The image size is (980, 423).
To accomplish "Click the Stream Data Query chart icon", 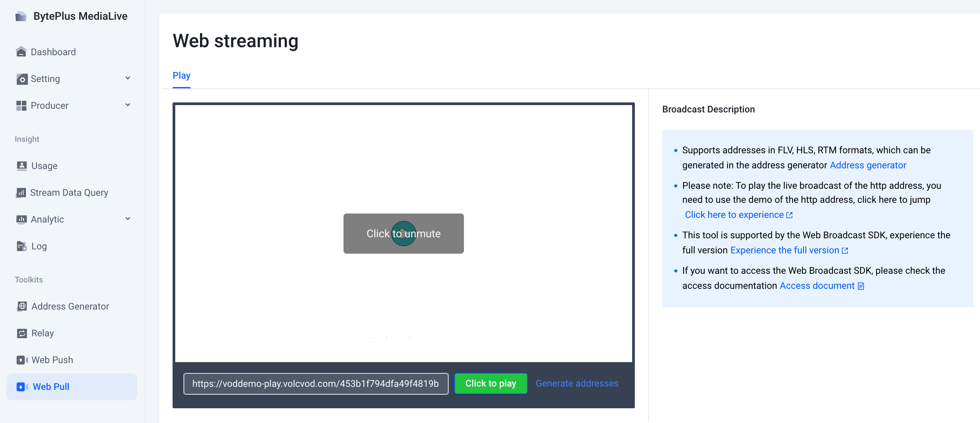I will 21,193.
